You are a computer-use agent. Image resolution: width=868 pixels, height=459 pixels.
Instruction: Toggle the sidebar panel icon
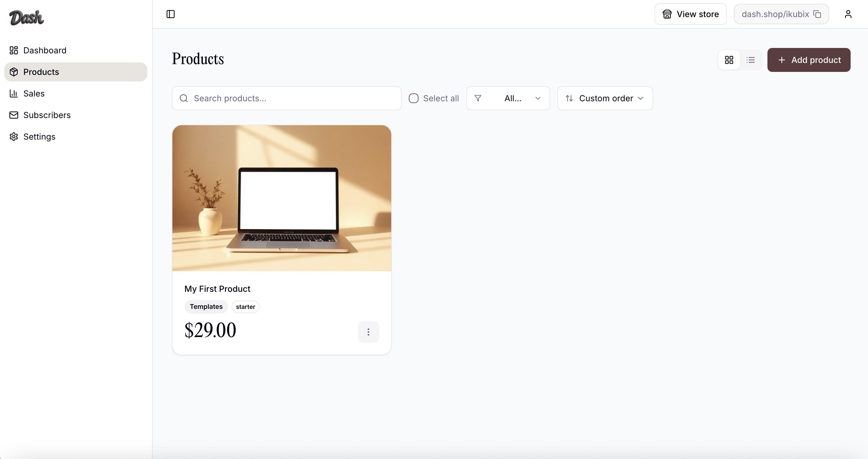click(x=171, y=14)
